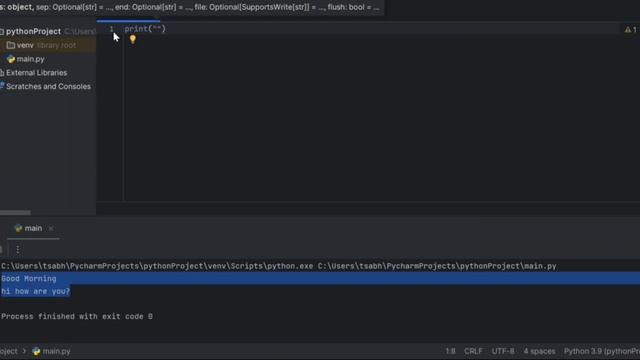This screenshot has width=640, height=360.
Task: Open the 4 spaces indentation settings
Action: point(539,351)
